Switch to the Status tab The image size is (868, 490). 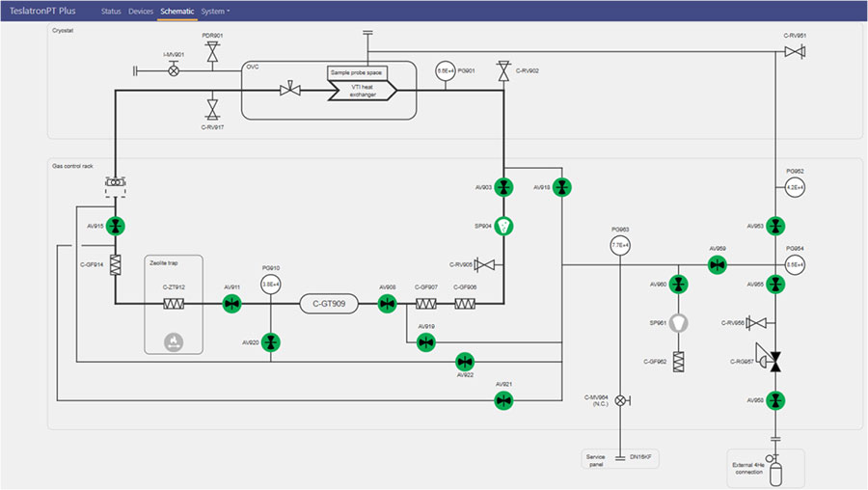point(111,12)
